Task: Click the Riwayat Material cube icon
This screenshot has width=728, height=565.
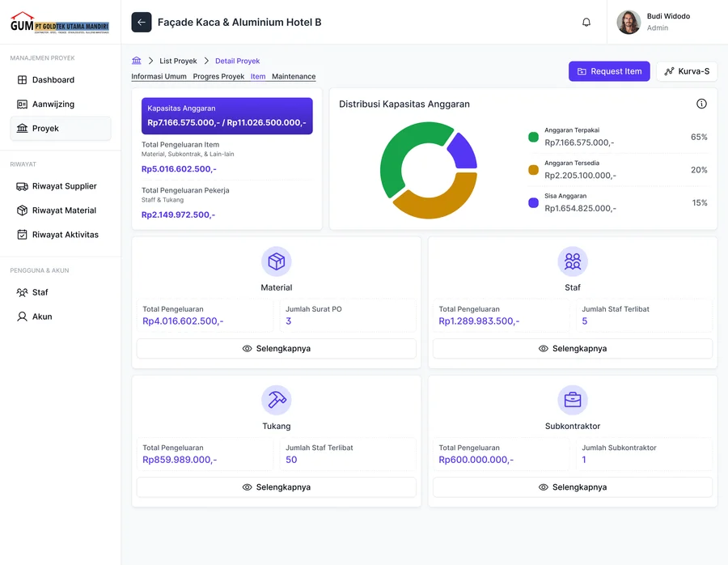Action: [x=22, y=210]
